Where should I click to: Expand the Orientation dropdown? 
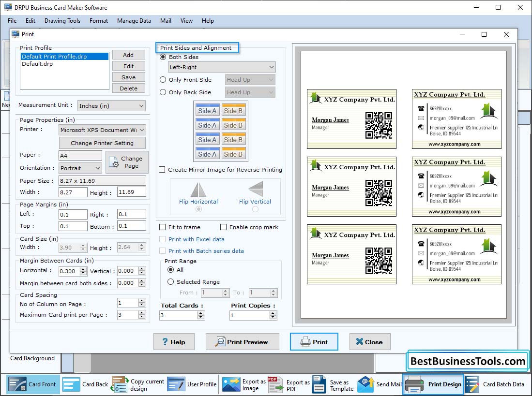pyautogui.click(x=80, y=168)
